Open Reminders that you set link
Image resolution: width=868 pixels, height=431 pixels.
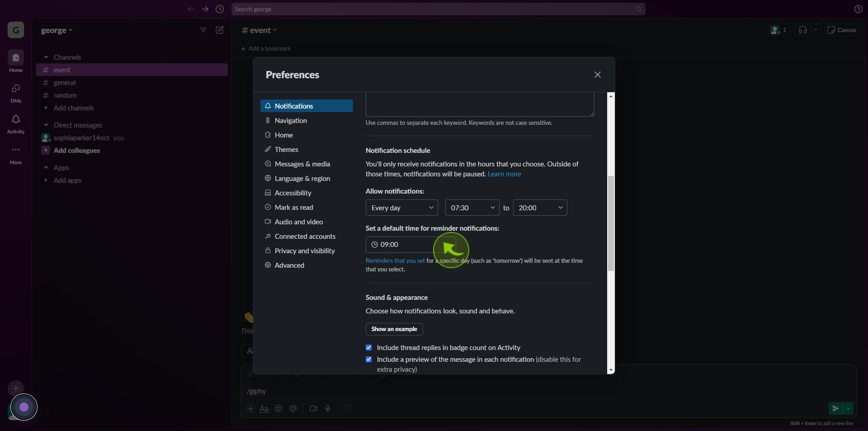[x=395, y=261]
